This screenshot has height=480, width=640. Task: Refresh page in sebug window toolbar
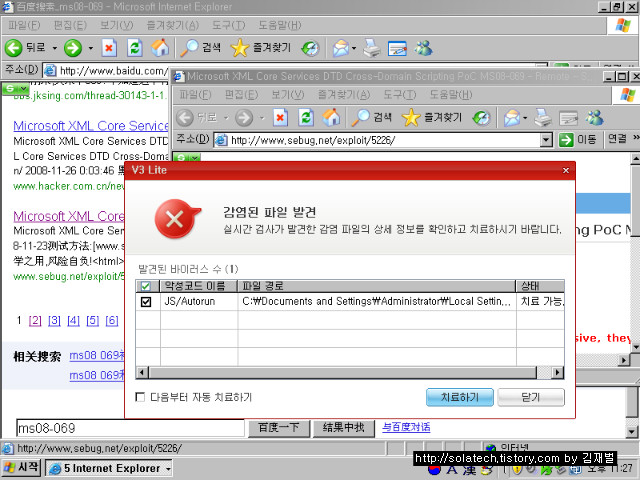pos(306,118)
